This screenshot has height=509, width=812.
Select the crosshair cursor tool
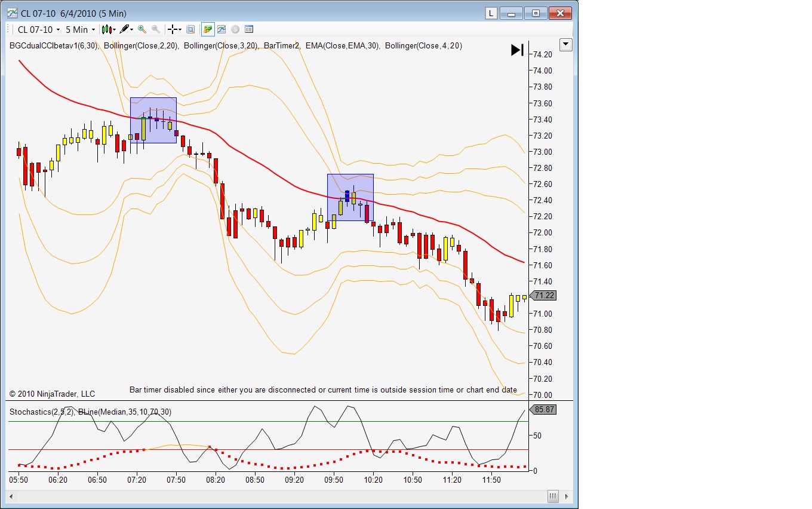tap(173, 29)
